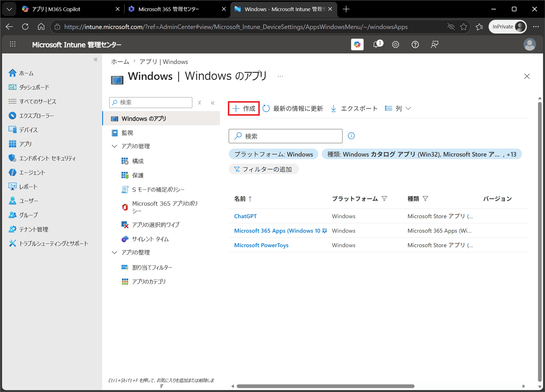545x392 pixels.
Task: Click フィルターの追加 button
Action: click(x=263, y=169)
